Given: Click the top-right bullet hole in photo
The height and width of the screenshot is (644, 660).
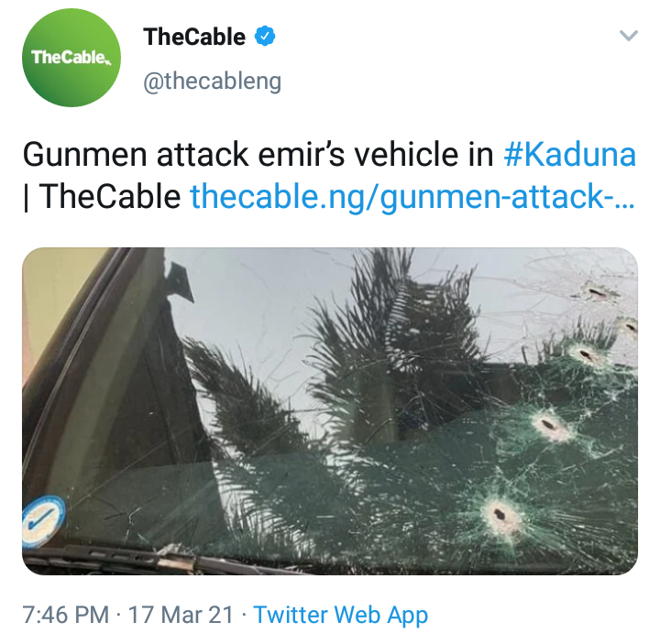Looking at the screenshot, I should pos(597,292).
